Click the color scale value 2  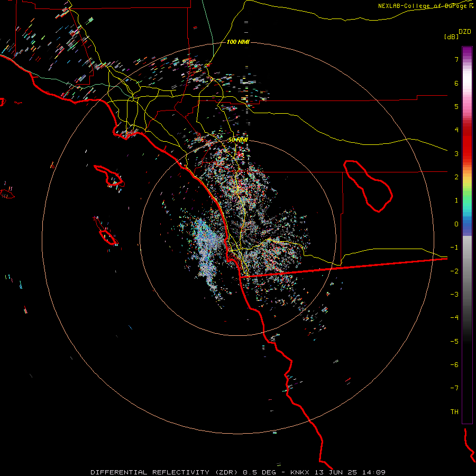(456, 177)
